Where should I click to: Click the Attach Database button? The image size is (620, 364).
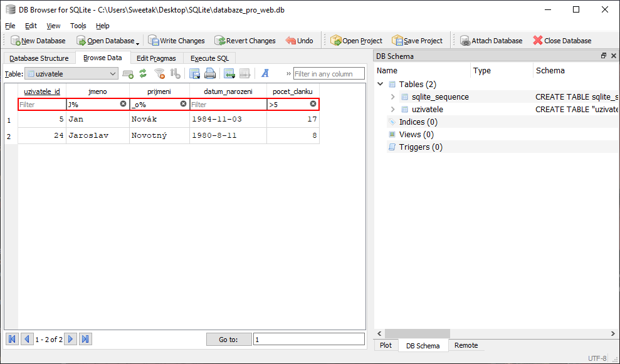coord(491,41)
